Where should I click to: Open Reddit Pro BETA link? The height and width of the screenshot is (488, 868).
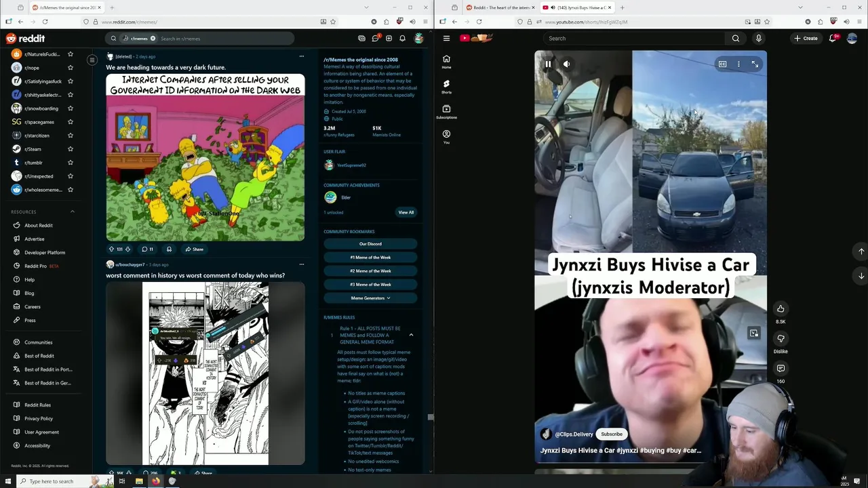pos(41,266)
